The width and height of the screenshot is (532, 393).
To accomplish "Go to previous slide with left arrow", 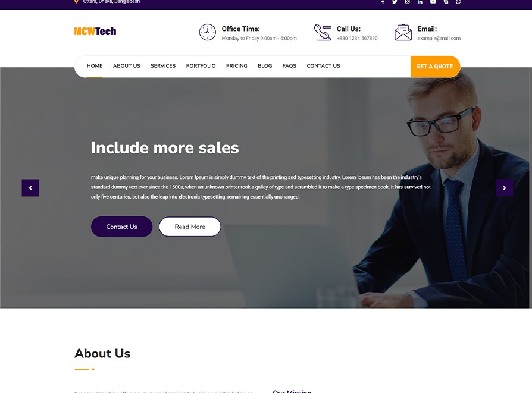I will click(30, 188).
